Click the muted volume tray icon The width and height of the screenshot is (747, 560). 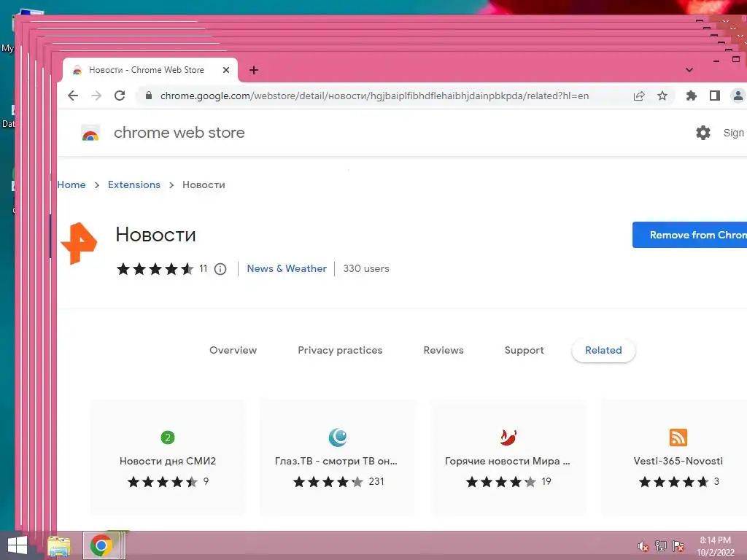pos(643,546)
